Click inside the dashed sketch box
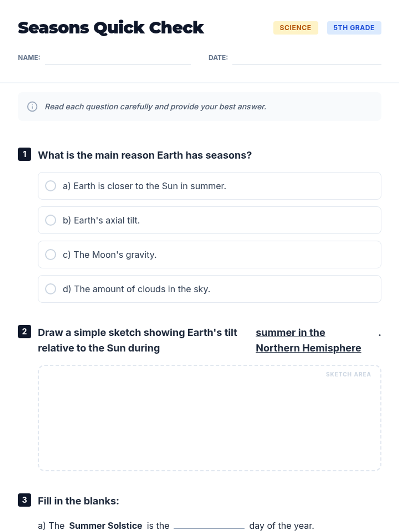Image resolution: width=399 pixels, height=532 pixels. coord(209,422)
